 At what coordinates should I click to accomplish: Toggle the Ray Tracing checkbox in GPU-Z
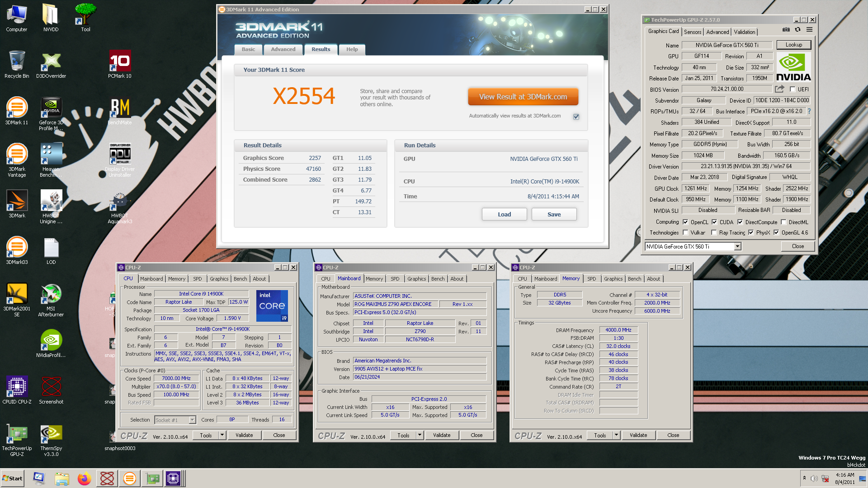(x=714, y=233)
